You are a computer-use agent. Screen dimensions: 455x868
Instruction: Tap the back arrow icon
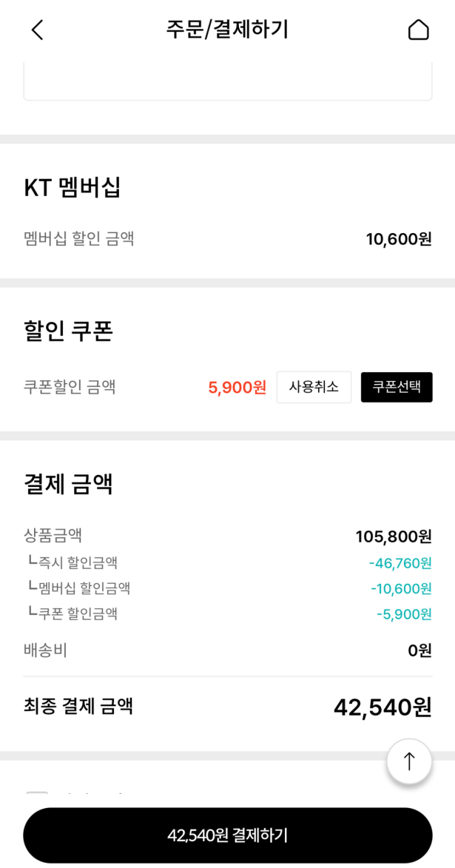pyautogui.click(x=37, y=30)
